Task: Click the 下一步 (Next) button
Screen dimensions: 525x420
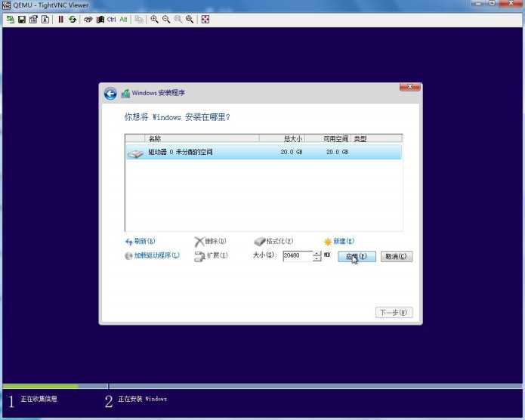Action: click(x=394, y=313)
